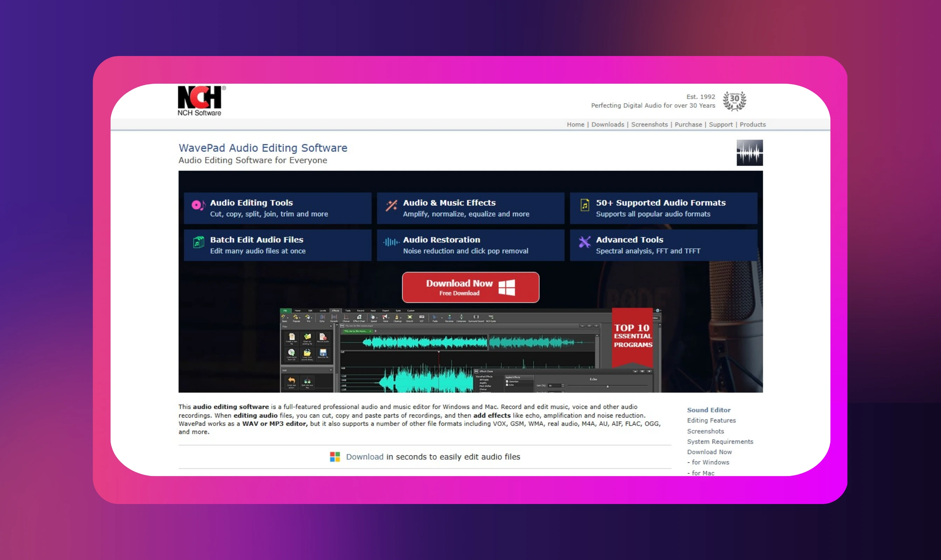The image size is (941, 560).
Task: Click the text Edit many audio files at once
Action: click(x=257, y=251)
